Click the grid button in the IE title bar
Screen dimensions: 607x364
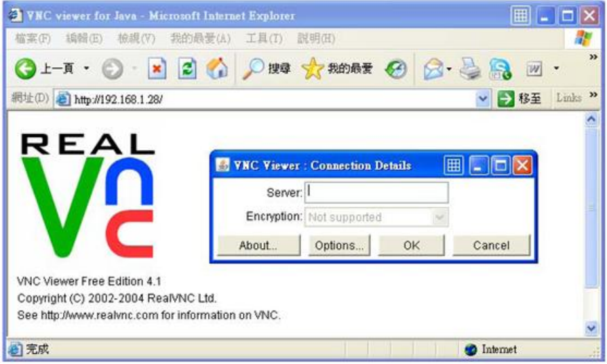pos(520,16)
